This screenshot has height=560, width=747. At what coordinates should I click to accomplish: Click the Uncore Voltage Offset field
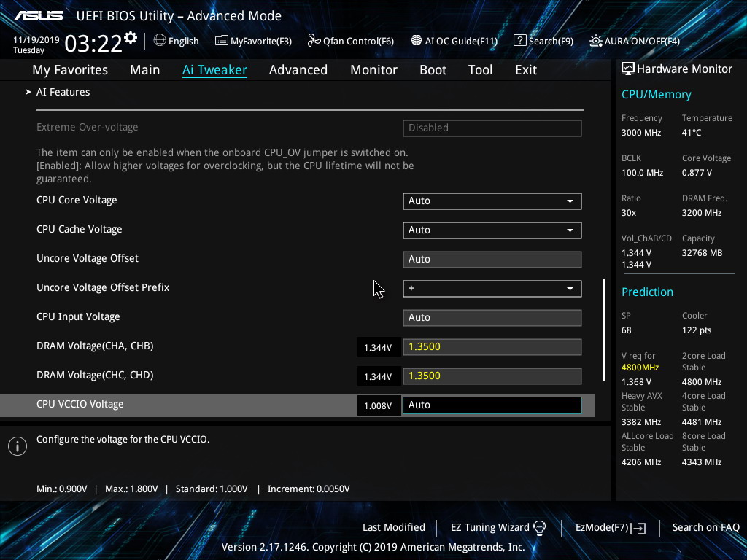click(492, 260)
